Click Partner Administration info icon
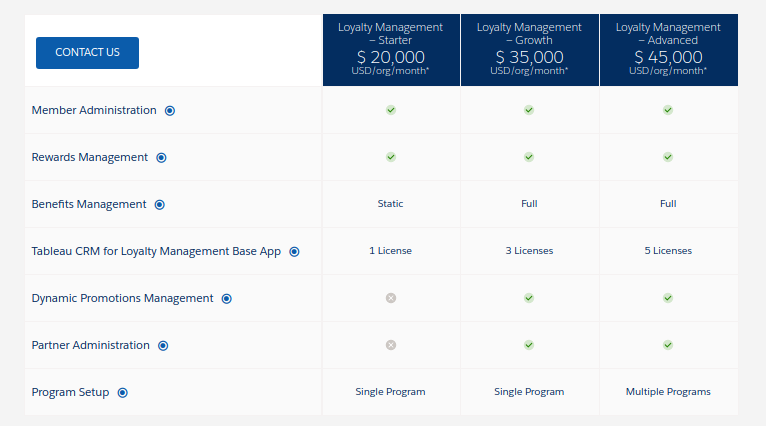The height and width of the screenshot is (426, 766). click(x=163, y=346)
